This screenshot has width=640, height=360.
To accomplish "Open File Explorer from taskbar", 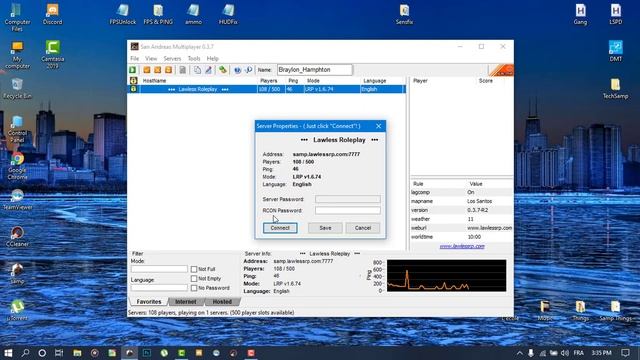I will point(77,353).
